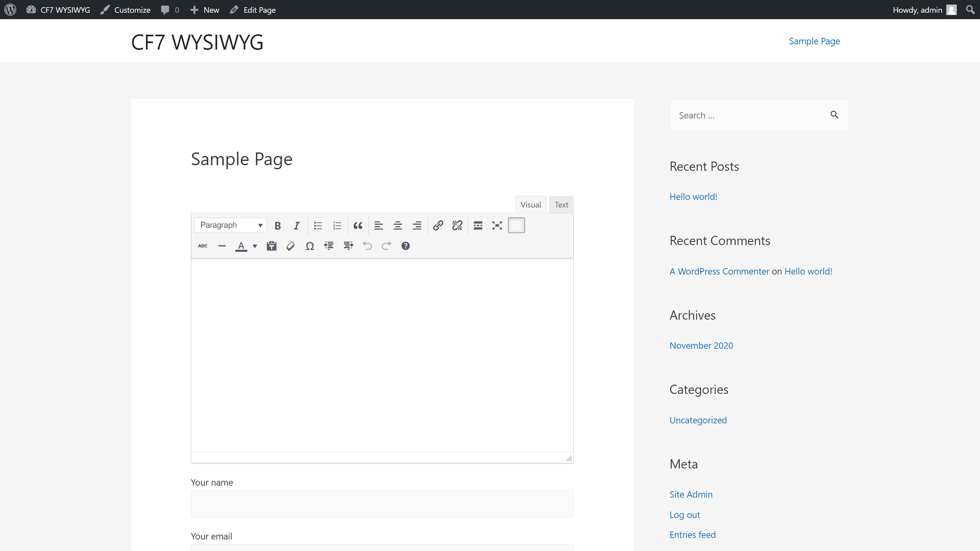Grab the editor resize handle

(569, 458)
